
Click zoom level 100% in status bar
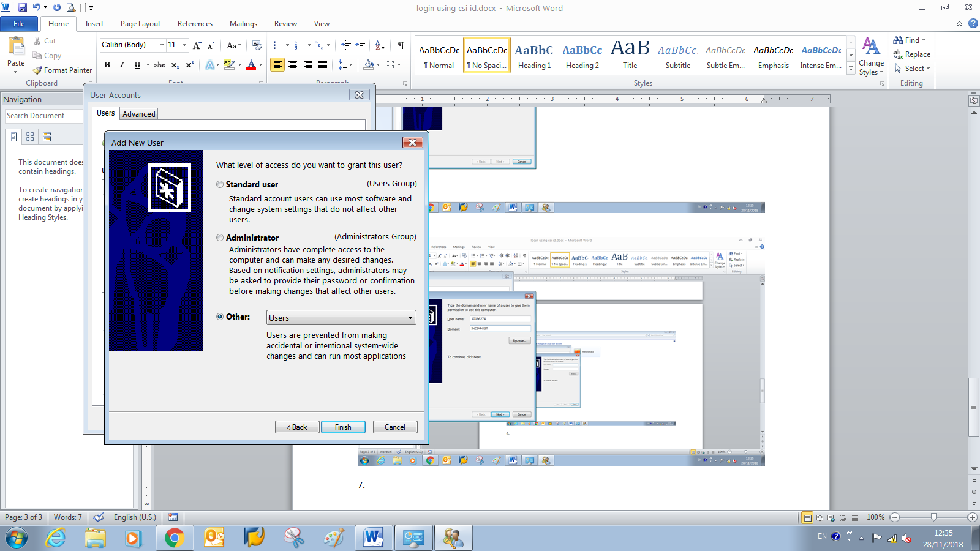875,517
